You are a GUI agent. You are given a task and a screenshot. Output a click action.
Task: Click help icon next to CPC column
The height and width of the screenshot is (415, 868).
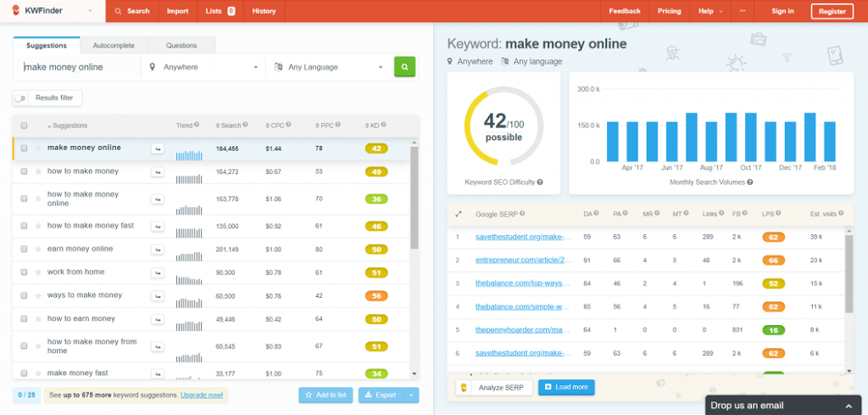[288, 126]
